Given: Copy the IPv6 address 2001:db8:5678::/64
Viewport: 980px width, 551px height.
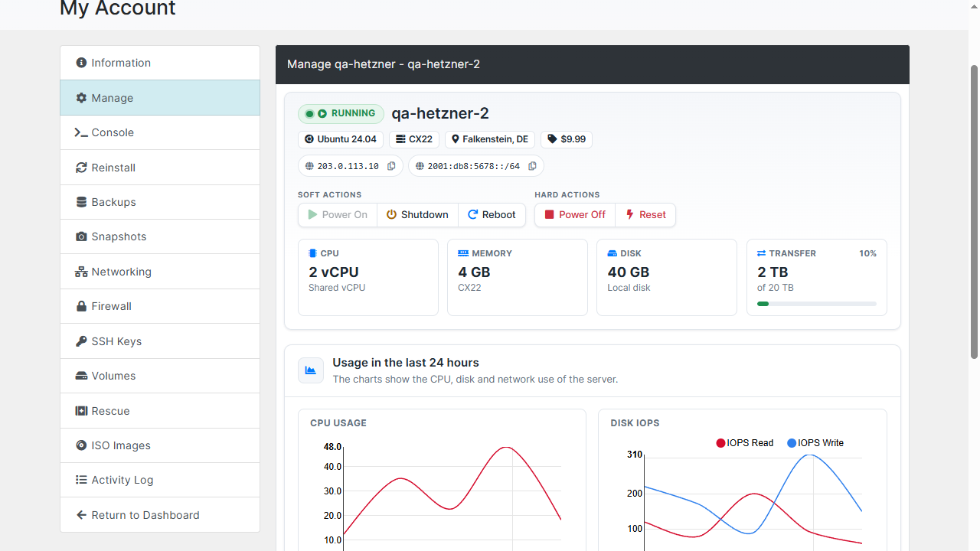Looking at the screenshot, I should point(532,166).
